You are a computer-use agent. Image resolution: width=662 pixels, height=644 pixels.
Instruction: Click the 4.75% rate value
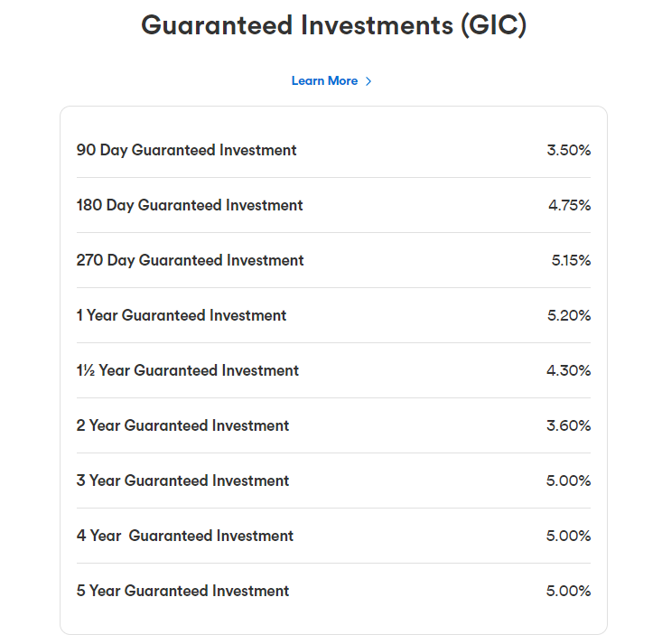pyautogui.click(x=569, y=205)
